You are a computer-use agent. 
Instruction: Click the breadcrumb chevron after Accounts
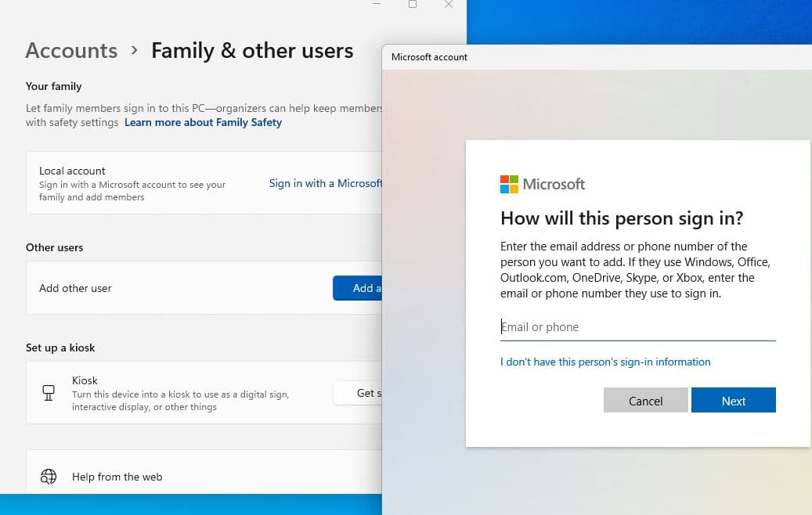click(x=135, y=50)
